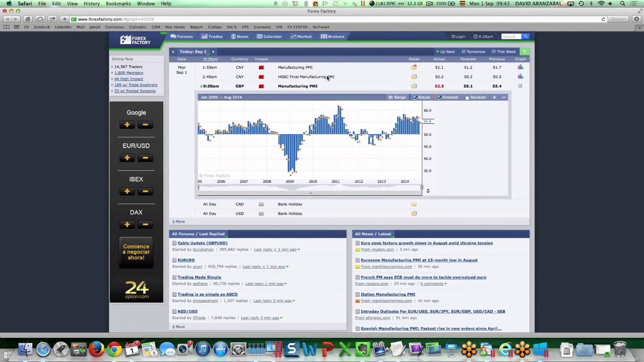Expand More under calendar events
Image resolution: width=644 pixels, height=362 pixels.
178,222
